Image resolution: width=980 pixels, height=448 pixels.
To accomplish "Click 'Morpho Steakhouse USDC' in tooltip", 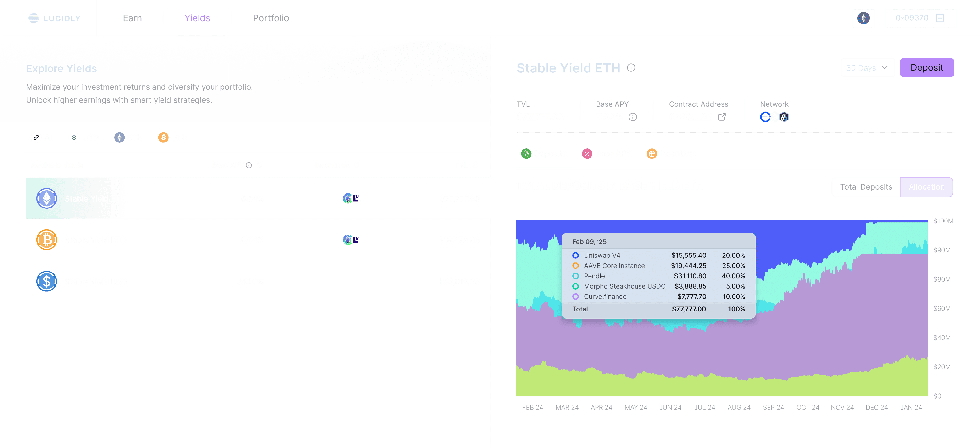I will coord(624,286).
